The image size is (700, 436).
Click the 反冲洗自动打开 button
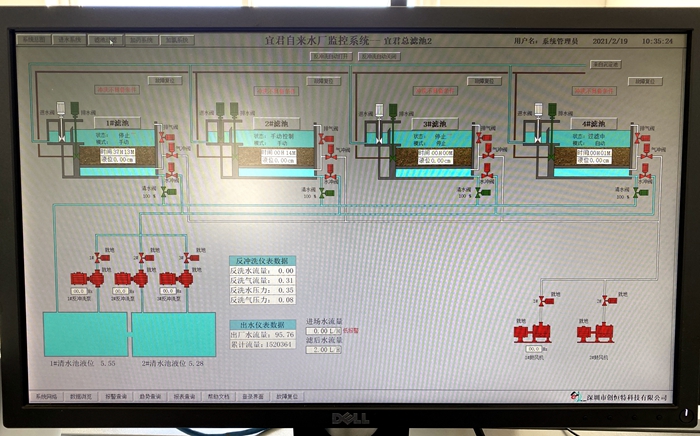pos(331,57)
